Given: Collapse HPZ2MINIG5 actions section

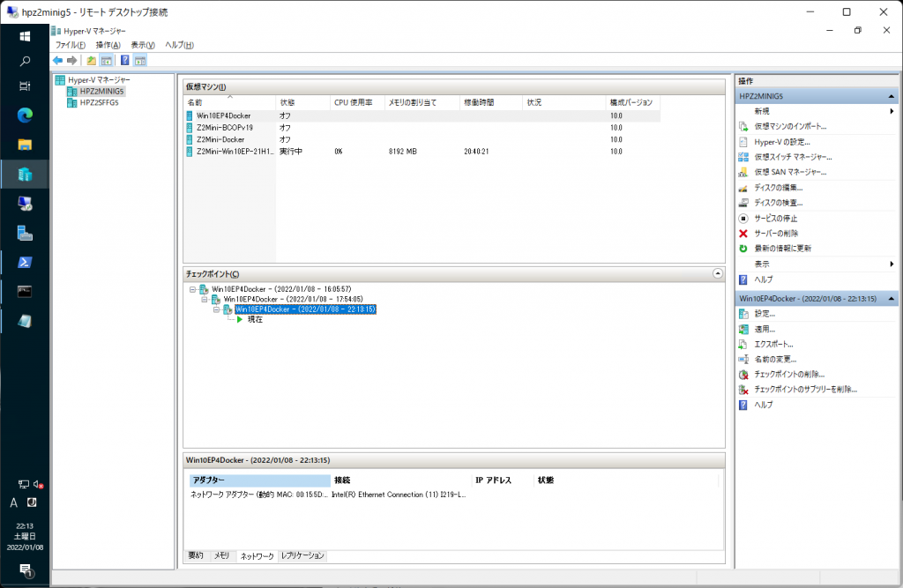Looking at the screenshot, I should (892, 96).
